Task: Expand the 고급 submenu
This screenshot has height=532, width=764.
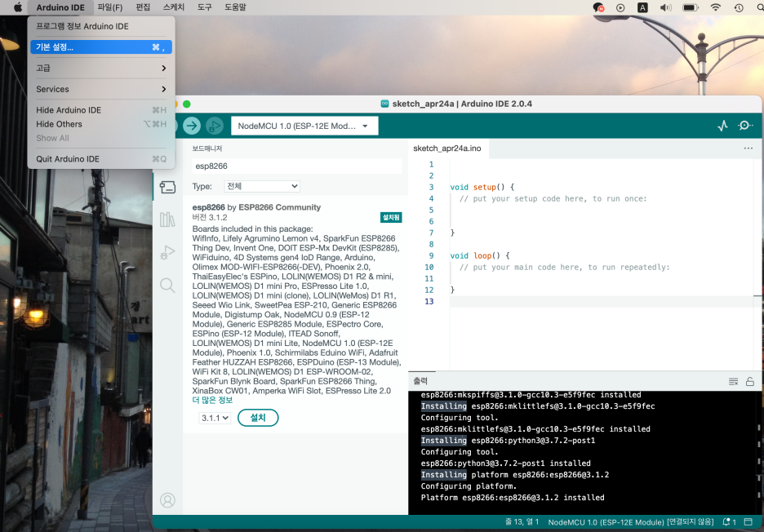Action: click(x=101, y=69)
